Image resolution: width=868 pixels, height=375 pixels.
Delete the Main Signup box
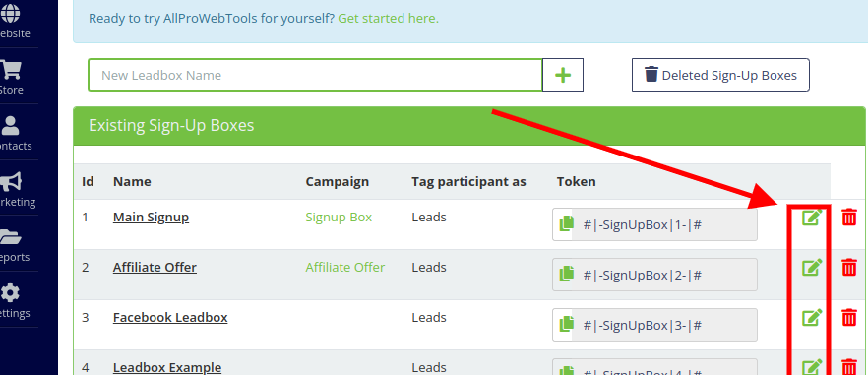point(848,218)
